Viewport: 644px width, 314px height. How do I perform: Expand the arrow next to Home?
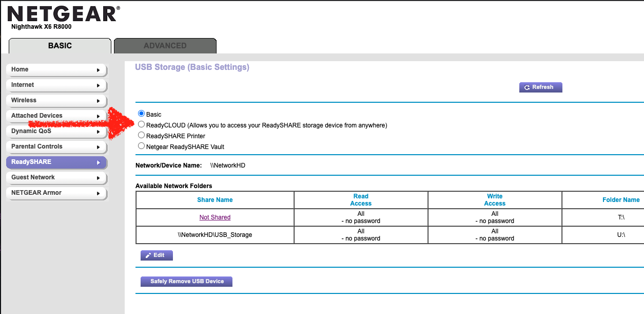click(x=98, y=70)
